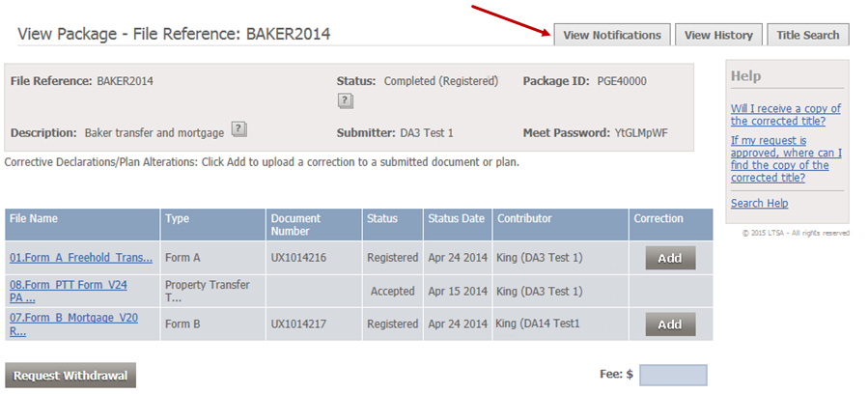
Task: Open the 07.Form_B_Mortgage_V20 file link
Action: (74, 324)
